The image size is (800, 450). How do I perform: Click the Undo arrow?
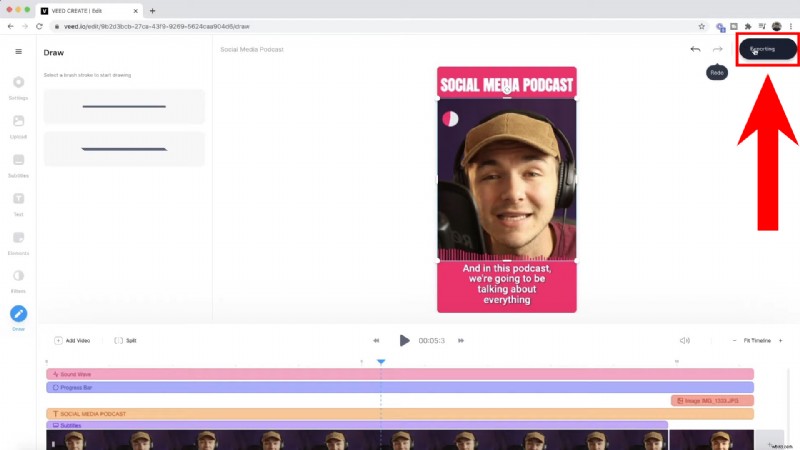[695, 49]
